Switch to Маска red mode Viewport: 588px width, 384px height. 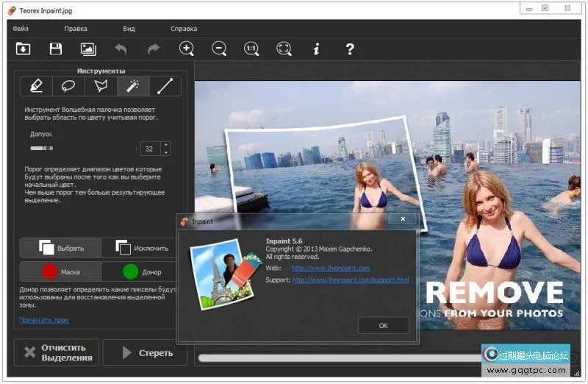coord(60,271)
